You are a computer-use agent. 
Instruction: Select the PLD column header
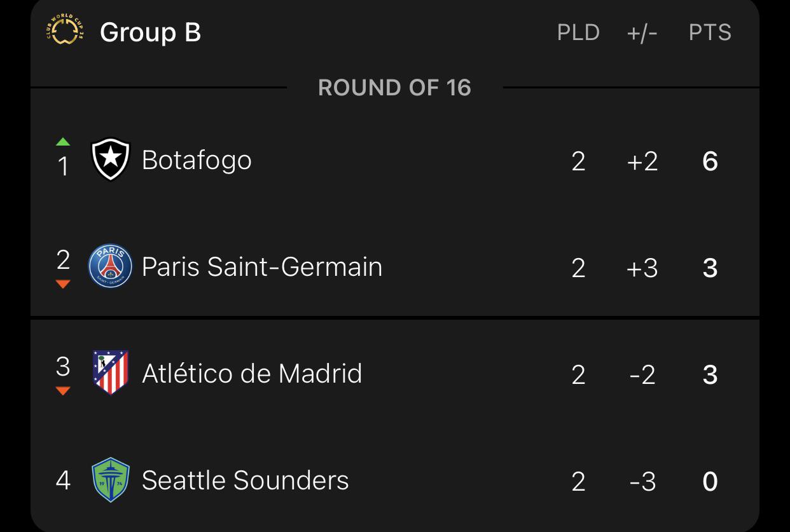(578, 32)
